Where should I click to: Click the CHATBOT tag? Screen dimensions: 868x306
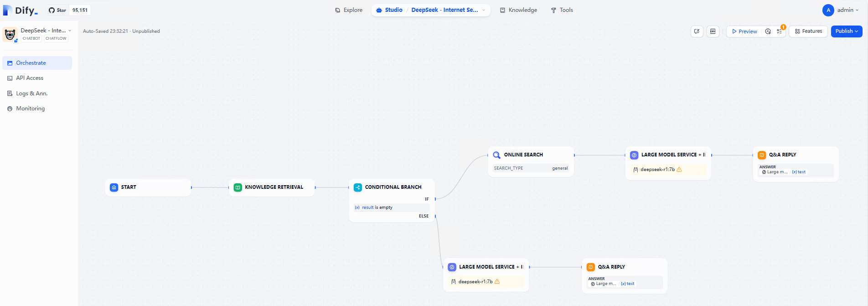tap(31, 39)
